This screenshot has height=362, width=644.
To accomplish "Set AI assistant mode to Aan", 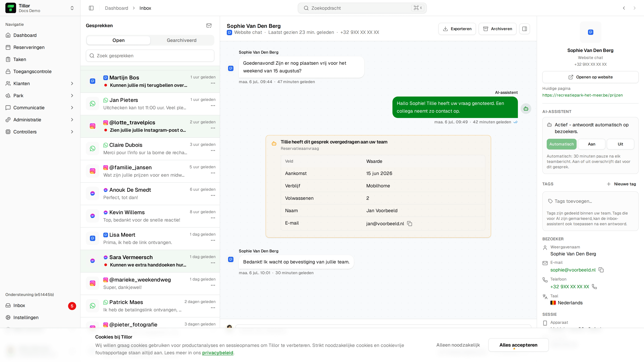I will [x=592, y=144].
